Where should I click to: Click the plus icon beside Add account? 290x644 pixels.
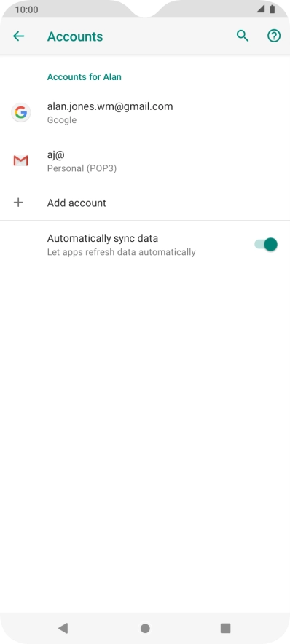point(18,203)
